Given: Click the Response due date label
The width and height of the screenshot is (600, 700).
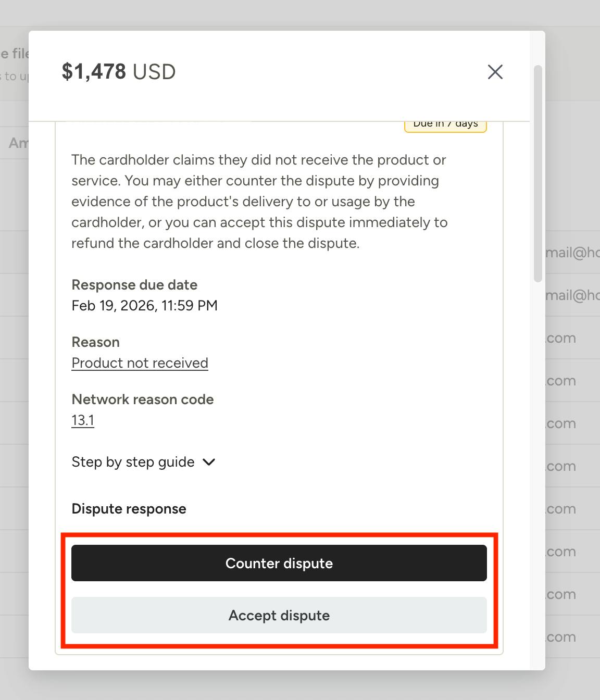Looking at the screenshot, I should [134, 285].
